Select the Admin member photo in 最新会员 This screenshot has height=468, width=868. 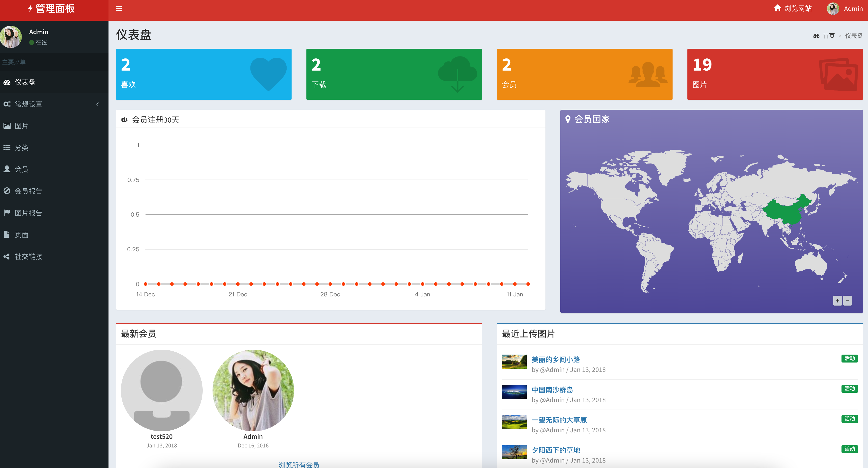[x=253, y=390]
